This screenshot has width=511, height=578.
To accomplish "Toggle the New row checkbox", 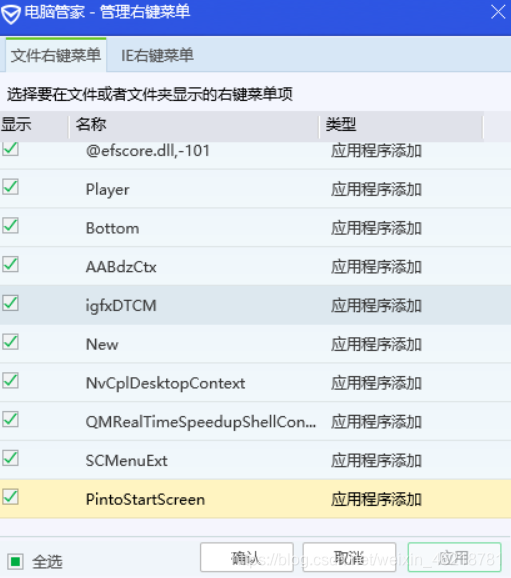I will (10, 342).
